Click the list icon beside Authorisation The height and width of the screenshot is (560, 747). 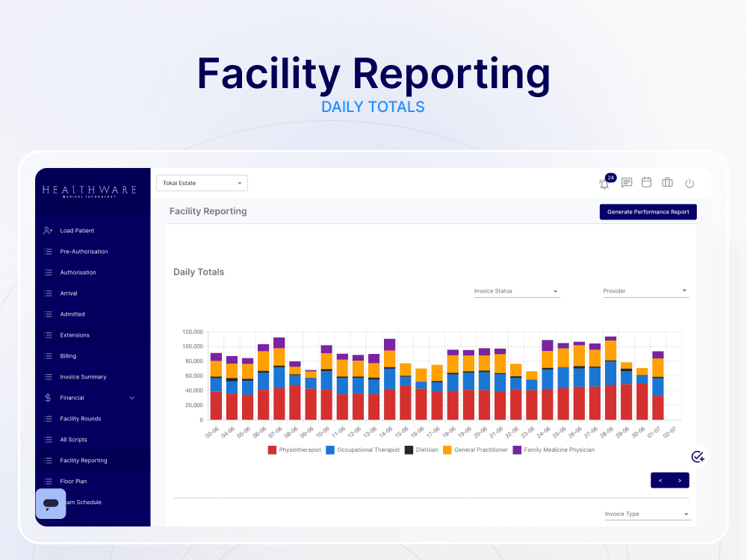tap(48, 273)
